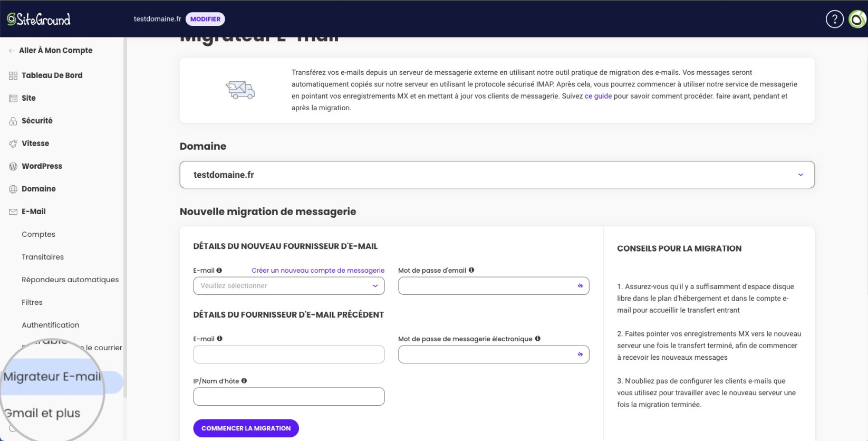Click the CONSEILS POUR LA MIGRATION heading
The width and height of the screenshot is (868, 441).
coord(679,248)
